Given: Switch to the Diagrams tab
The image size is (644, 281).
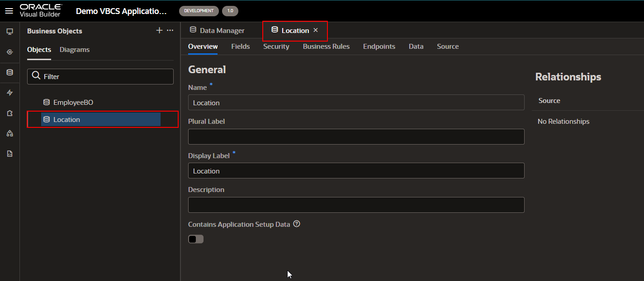Looking at the screenshot, I should 75,50.
